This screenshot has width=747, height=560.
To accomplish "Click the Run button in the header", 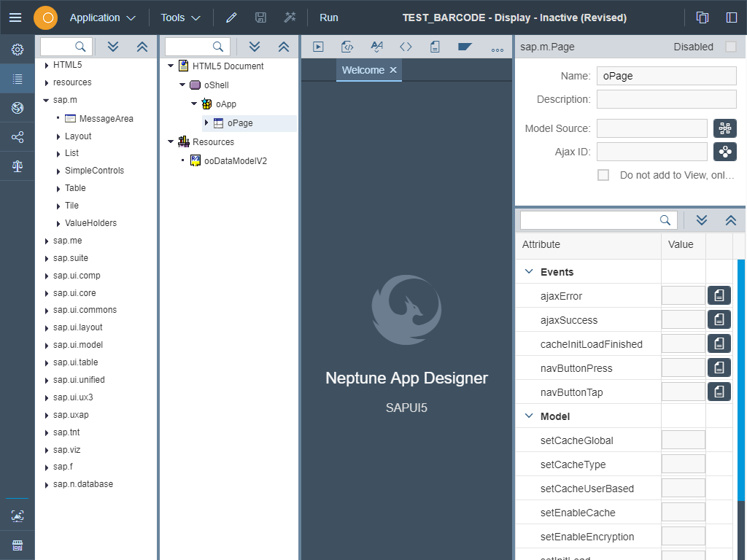I will click(x=328, y=17).
